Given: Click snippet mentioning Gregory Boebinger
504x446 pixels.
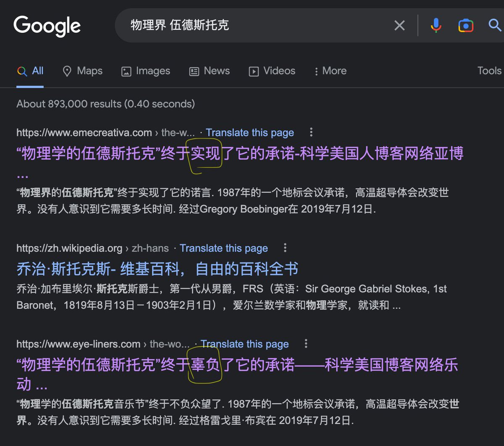Looking at the screenshot, I should point(233,201).
